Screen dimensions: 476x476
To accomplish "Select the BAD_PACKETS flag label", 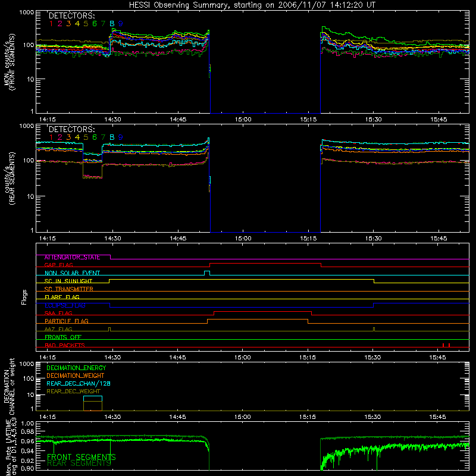I will (x=65, y=345).
